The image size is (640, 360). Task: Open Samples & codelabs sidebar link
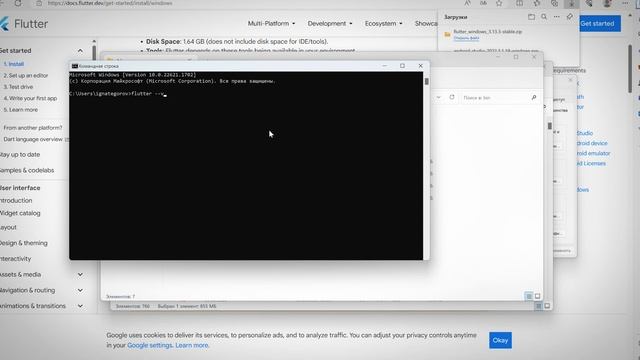(27, 170)
